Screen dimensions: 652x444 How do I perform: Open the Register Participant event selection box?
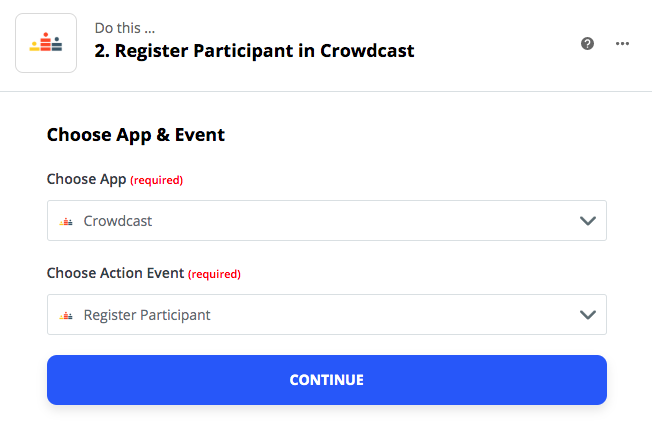point(327,315)
